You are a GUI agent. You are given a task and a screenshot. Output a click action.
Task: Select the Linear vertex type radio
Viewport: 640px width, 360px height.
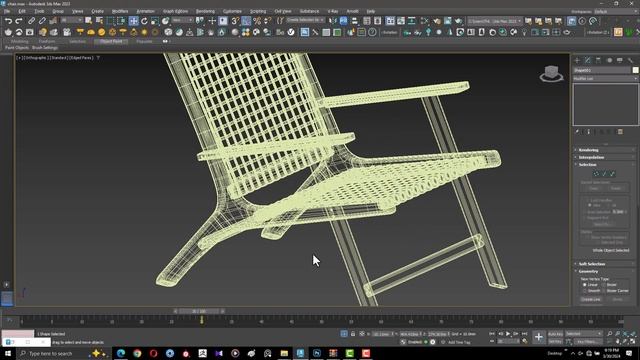pyautogui.click(x=584, y=284)
